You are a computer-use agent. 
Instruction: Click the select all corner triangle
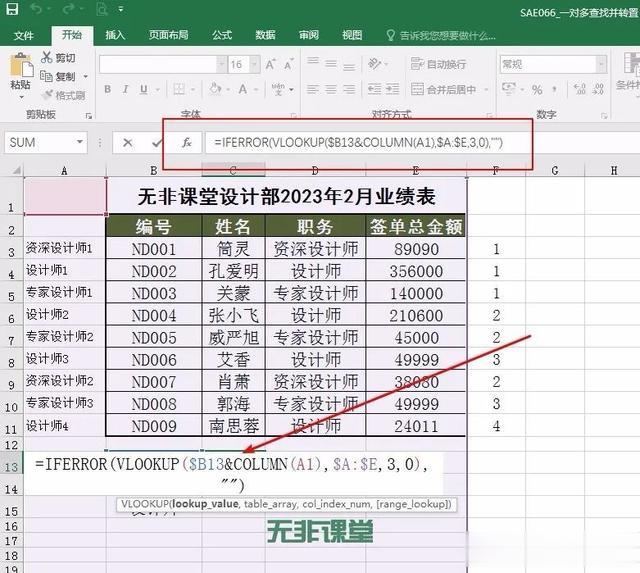[x=15, y=170]
